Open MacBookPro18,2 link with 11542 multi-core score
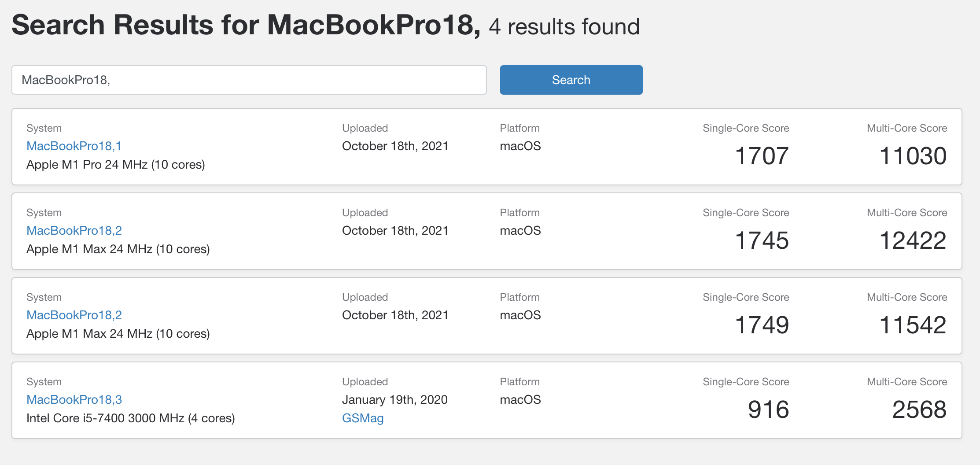This screenshot has height=465, width=980. 74,315
